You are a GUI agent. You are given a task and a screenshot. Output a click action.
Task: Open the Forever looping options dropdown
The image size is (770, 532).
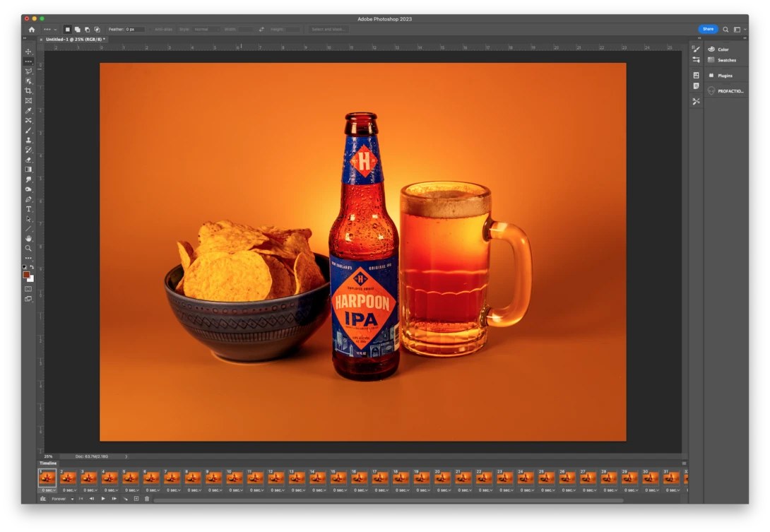63,499
